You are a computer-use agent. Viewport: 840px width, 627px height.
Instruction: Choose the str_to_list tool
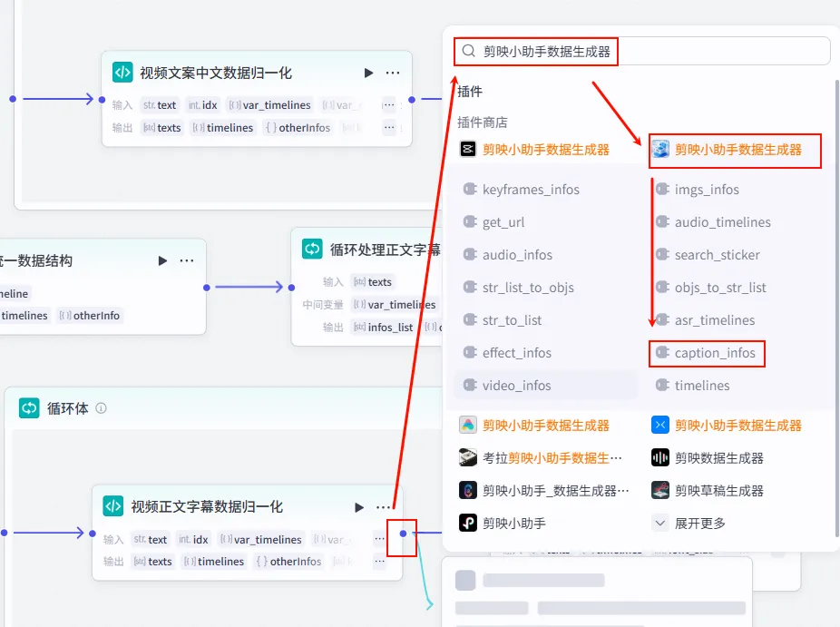(x=503, y=320)
